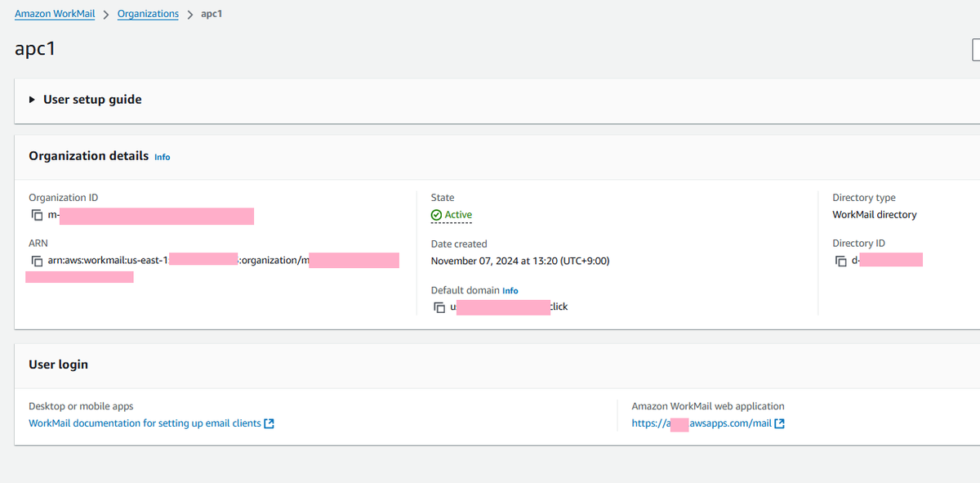Image resolution: width=980 pixels, height=483 pixels.
Task: Open Amazon WorkMail breadcrumb link
Action: click(55, 14)
